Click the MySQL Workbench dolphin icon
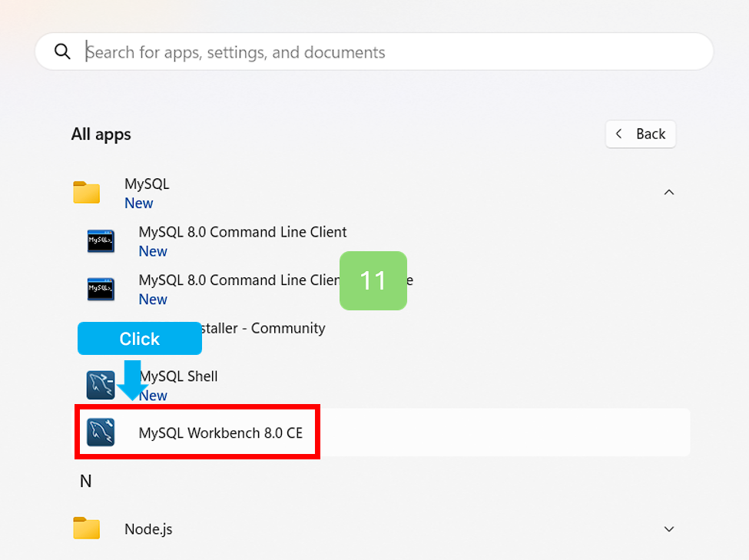This screenshot has height=560, width=749. [101, 432]
